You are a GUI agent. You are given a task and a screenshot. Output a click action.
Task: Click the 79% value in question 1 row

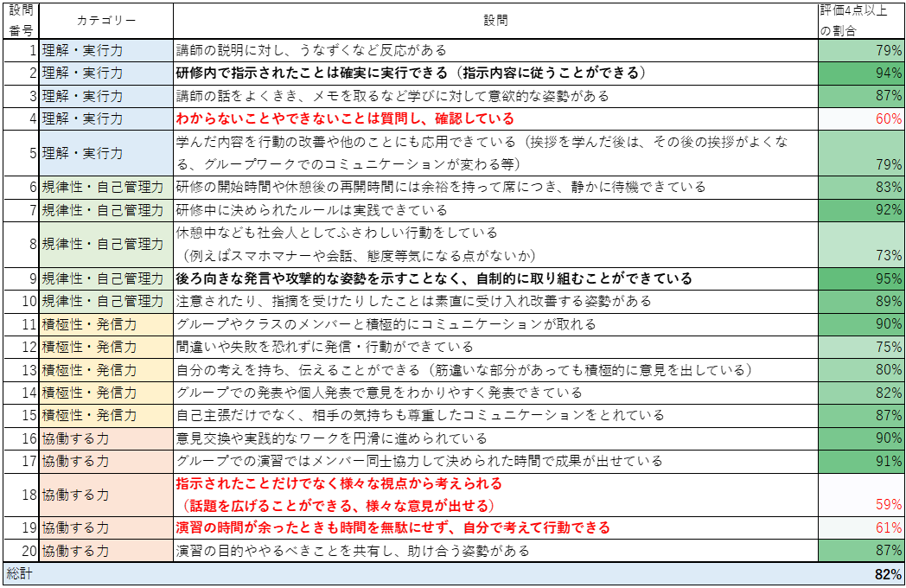861,50
